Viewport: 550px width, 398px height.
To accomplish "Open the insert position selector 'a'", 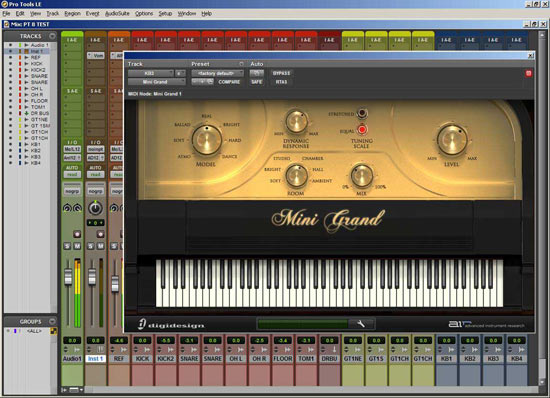I will (180, 73).
